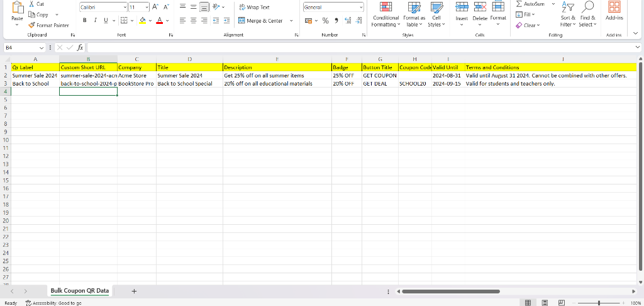This screenshot has height=306, width=644.
Task: Open Font dialog launcher
Action: pos(171,35)
